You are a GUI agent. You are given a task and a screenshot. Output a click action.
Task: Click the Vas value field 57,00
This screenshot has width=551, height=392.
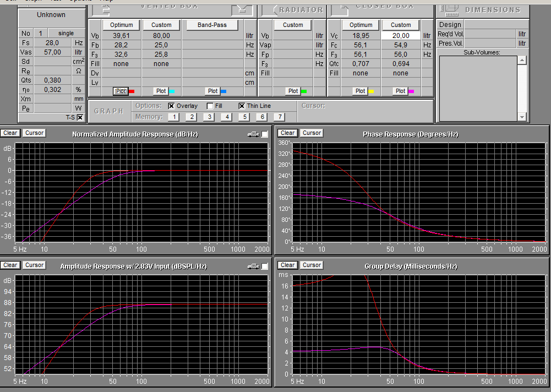pyautogui.click(x=52, y=52)
